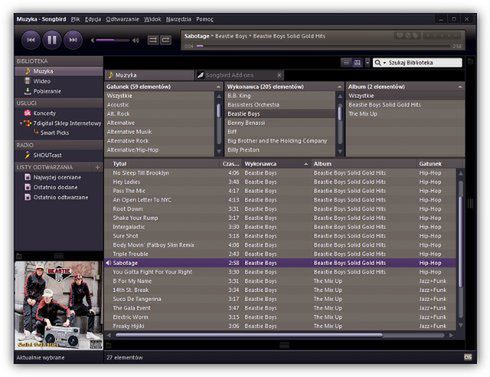The image size is (490, 377).
Task: Open Wideo library film icon
Action: [x=28, y=81]
